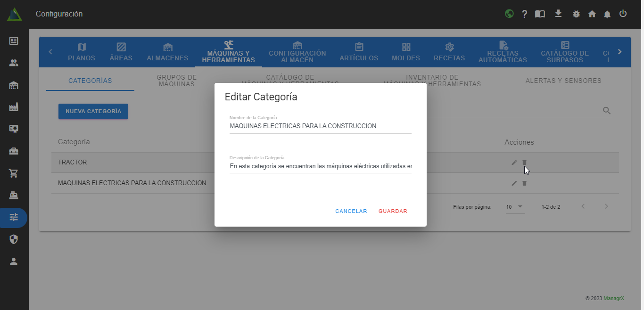The width and height of the screenshot is (644, 310).
Task: Expand rows per page dropdown
Action: pos(515,207)
